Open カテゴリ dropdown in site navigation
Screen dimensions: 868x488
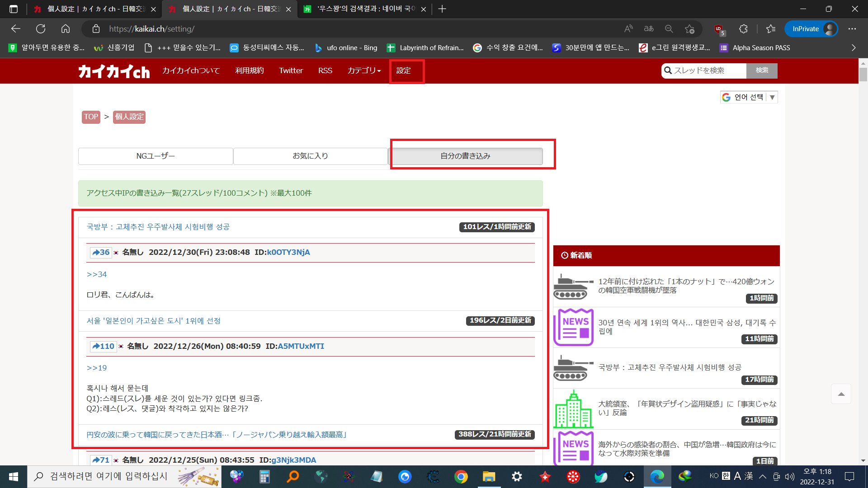(364, 70)
